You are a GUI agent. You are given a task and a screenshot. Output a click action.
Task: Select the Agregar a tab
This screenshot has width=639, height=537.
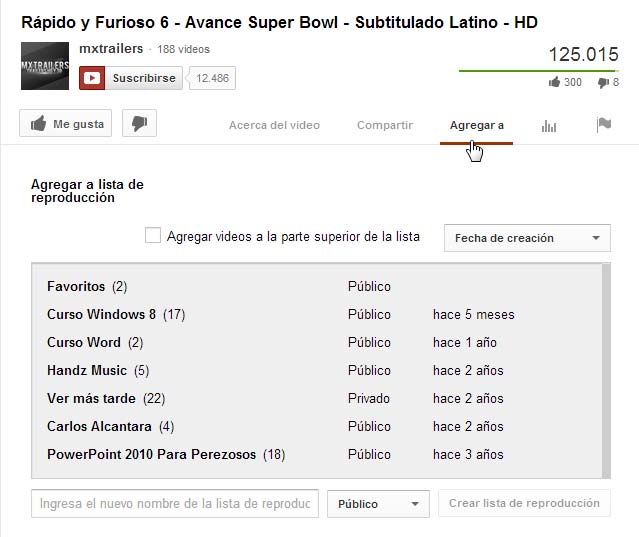(x=476, y=125)
